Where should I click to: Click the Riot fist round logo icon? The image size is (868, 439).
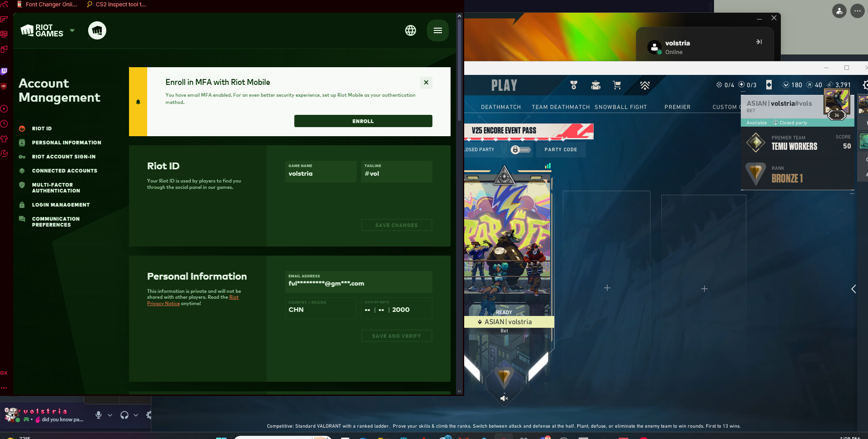point(97,30)
